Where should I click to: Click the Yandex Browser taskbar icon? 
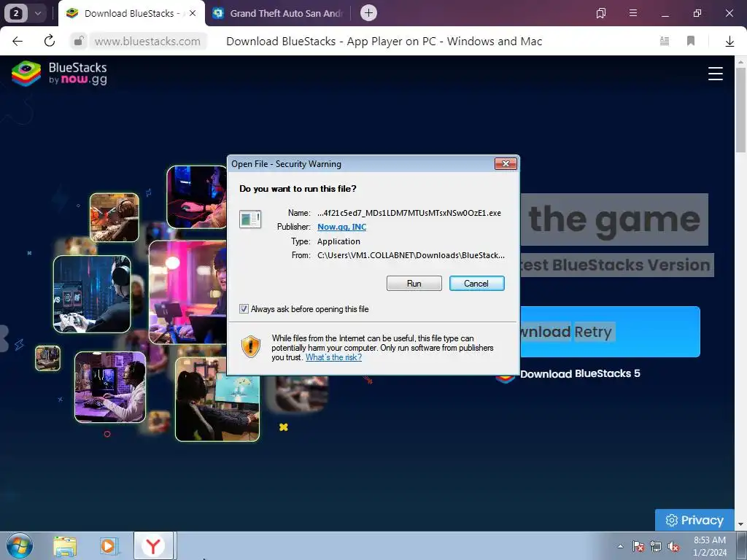[x=153, y=546]
